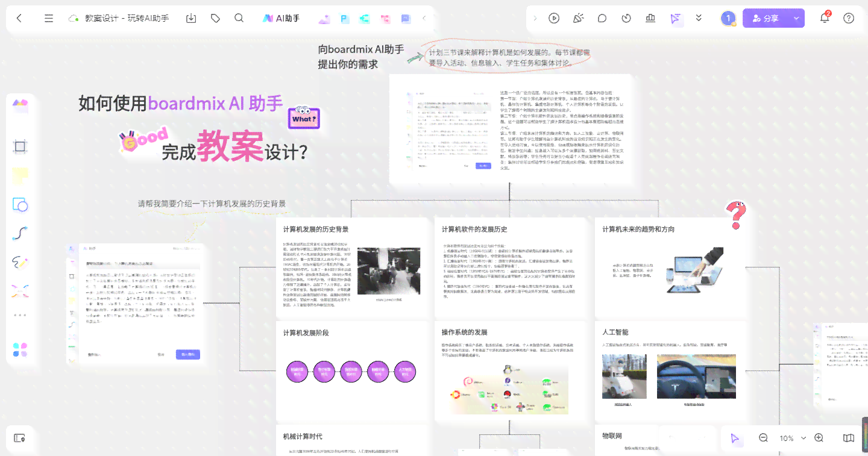Zoom out with the minus magnifier
868x456 pixels.
pos(763,438)
